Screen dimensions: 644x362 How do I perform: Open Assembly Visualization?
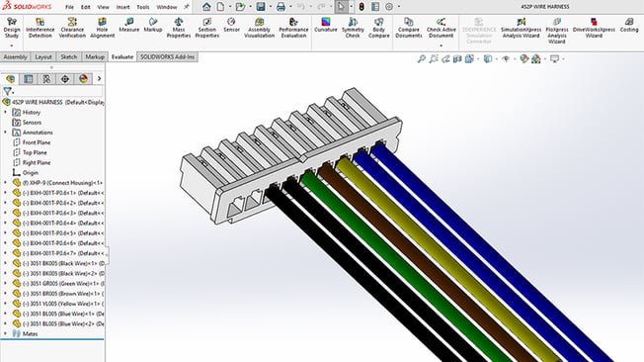pyautogui.click(x=259, y=28)
